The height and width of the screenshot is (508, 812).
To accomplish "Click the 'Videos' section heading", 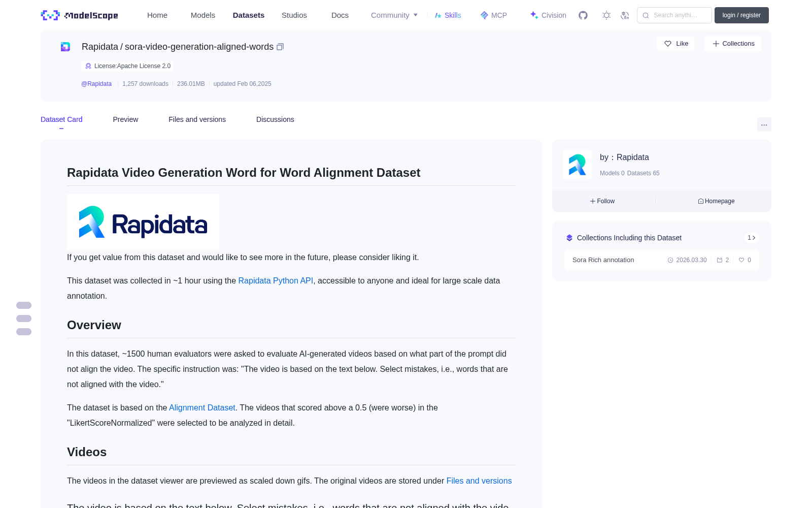I will click(87, 452).
